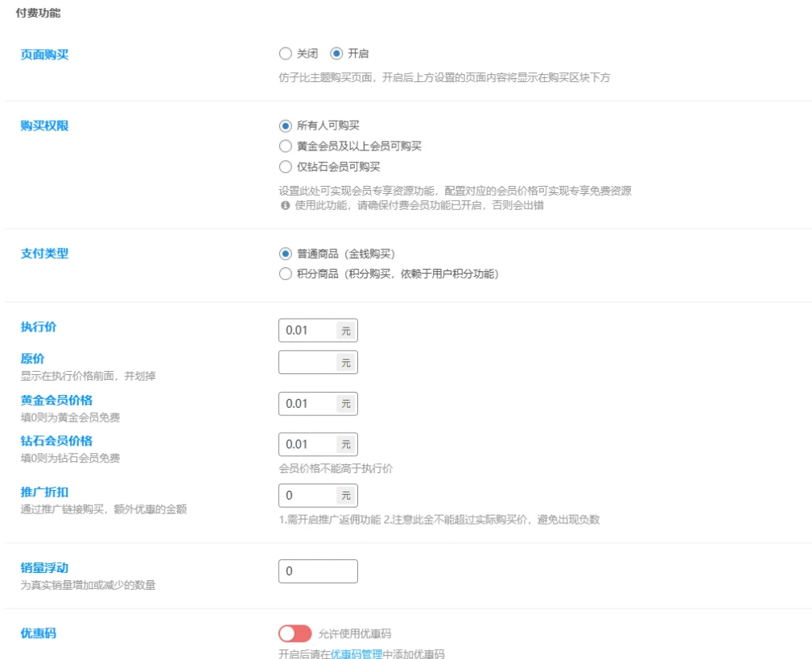This screenshot has width=812, height=659.
Task: Focus the empty 原价 input field
Action: (x=307, y=363)
